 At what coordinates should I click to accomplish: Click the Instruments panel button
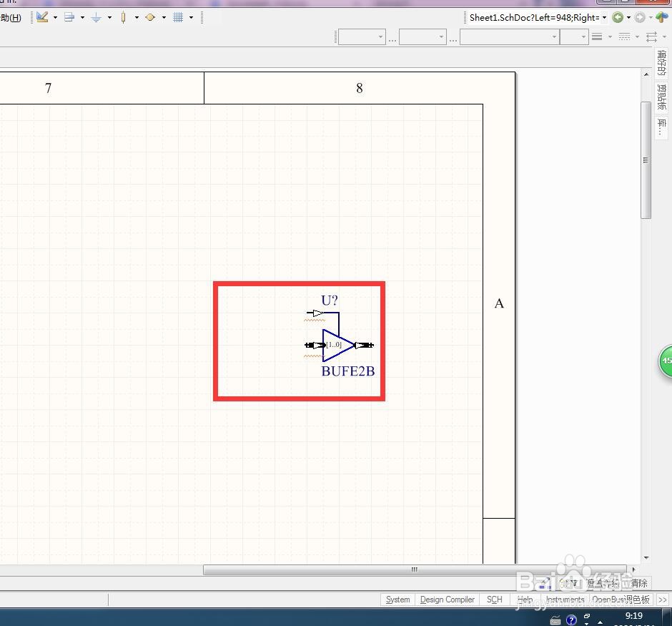pyautogui.click(x=565, y=600)
